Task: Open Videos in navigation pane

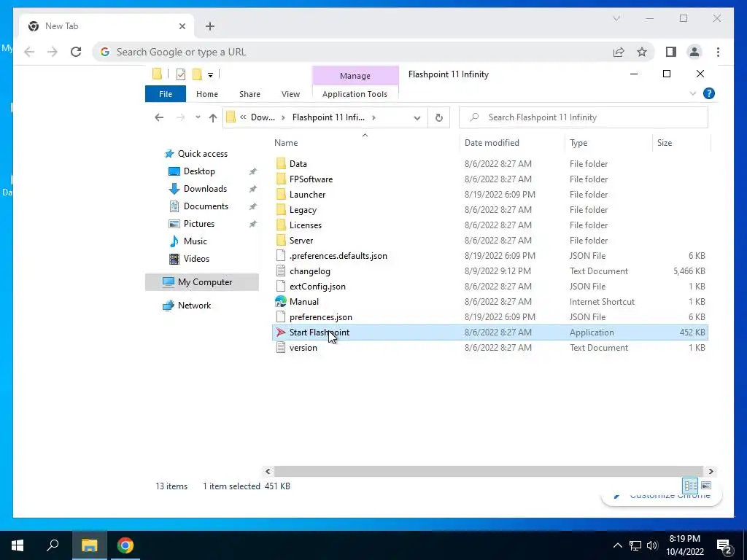Action: click(196, 259)
